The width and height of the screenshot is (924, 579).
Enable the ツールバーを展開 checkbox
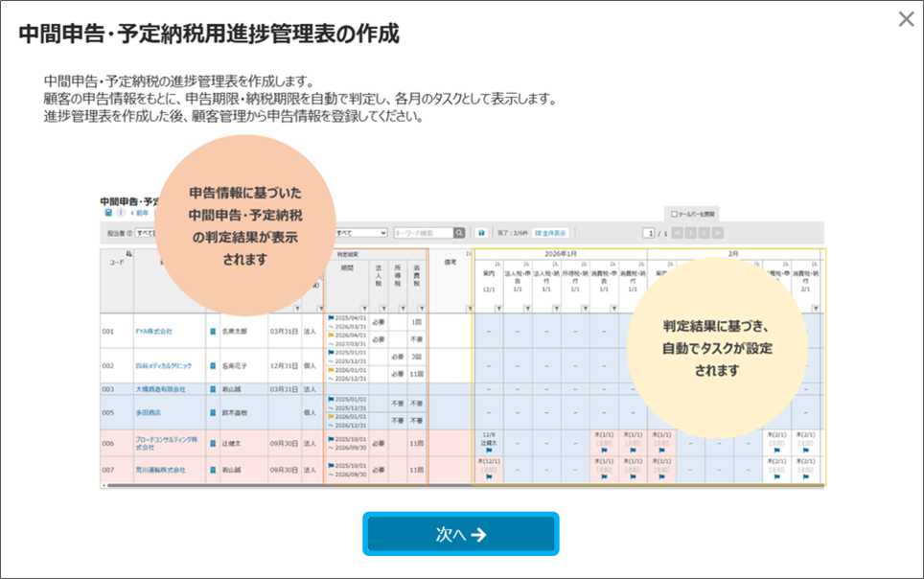click(x=675, y=214)
